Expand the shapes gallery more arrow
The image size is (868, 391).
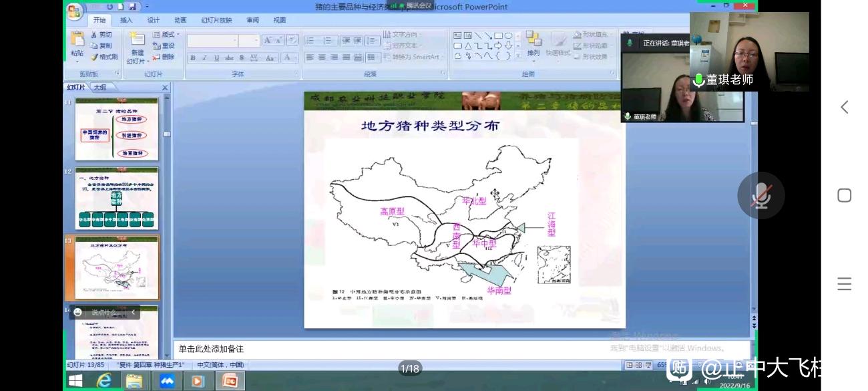519,55
